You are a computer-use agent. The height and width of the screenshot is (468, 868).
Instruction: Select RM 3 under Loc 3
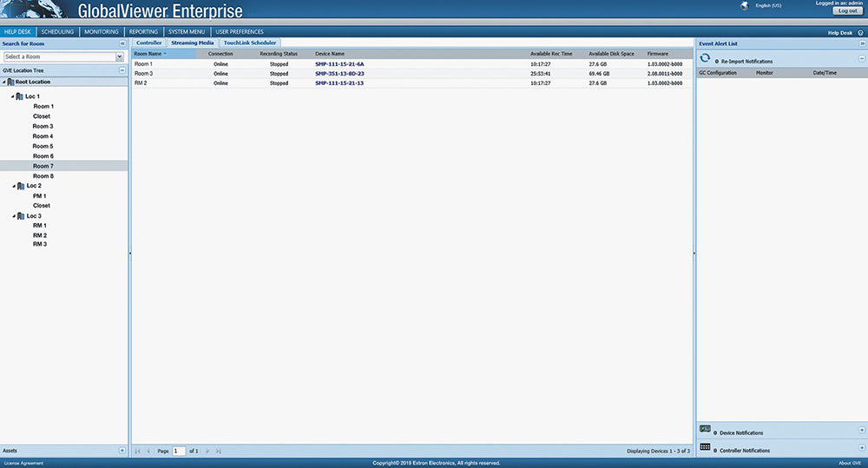pyautogui.click(x=39, y=244)
